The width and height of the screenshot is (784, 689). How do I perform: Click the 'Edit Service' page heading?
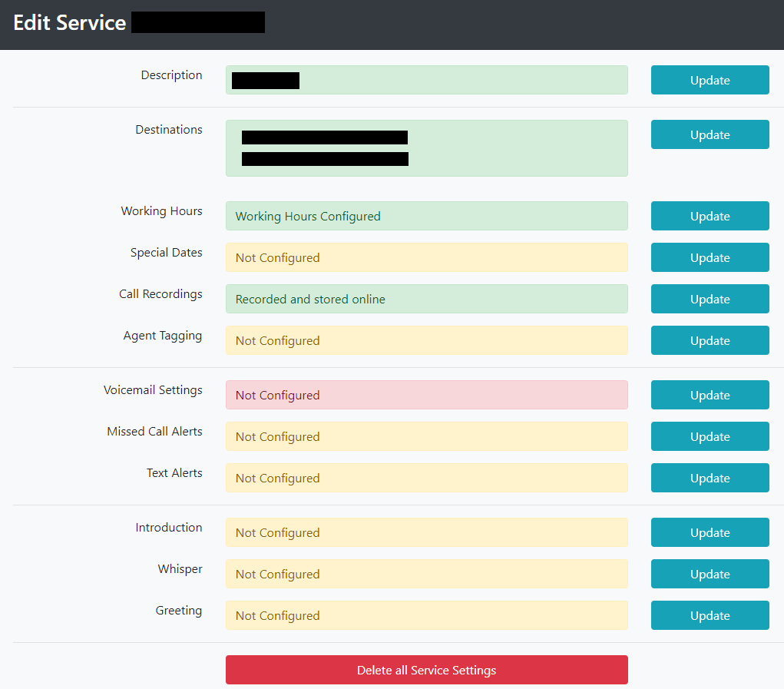pos(70,22)
